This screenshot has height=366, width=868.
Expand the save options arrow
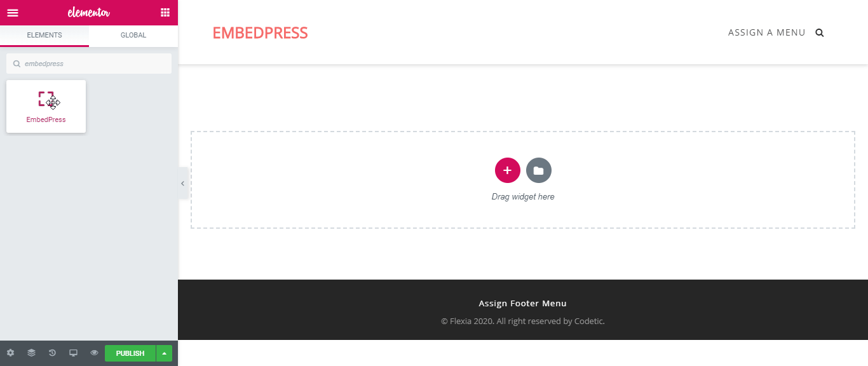click(x=164, y=353)
